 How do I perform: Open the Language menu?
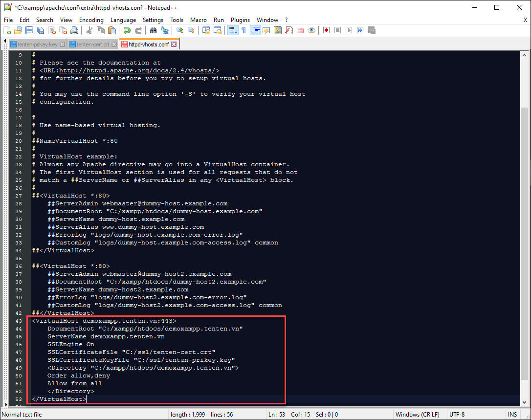[123, 20]
